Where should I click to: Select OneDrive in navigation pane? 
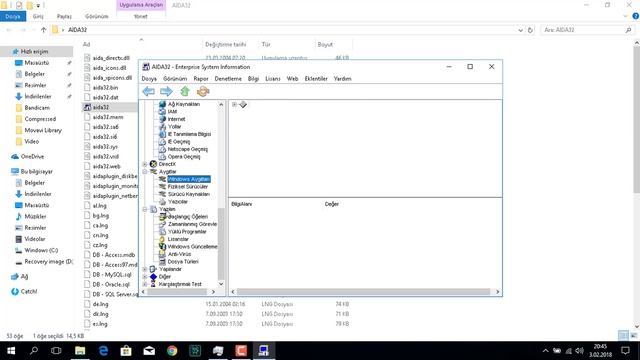[x=32, y=157]
